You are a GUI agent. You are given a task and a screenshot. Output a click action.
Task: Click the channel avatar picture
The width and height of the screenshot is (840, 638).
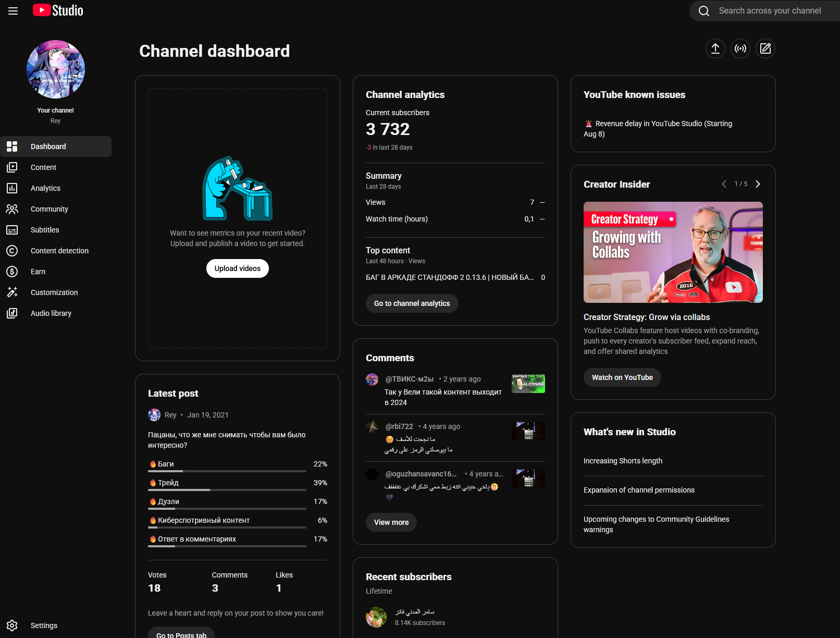56,69
